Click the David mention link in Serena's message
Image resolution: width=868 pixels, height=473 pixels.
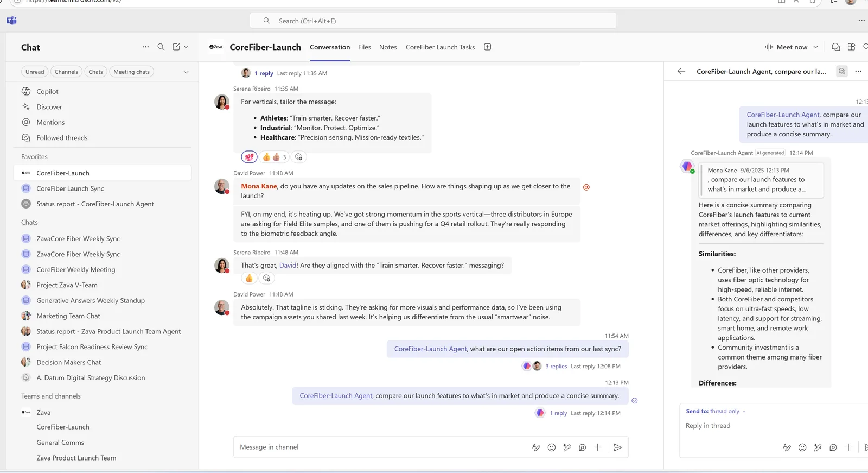pyautogui.click(x=288, y=266)
